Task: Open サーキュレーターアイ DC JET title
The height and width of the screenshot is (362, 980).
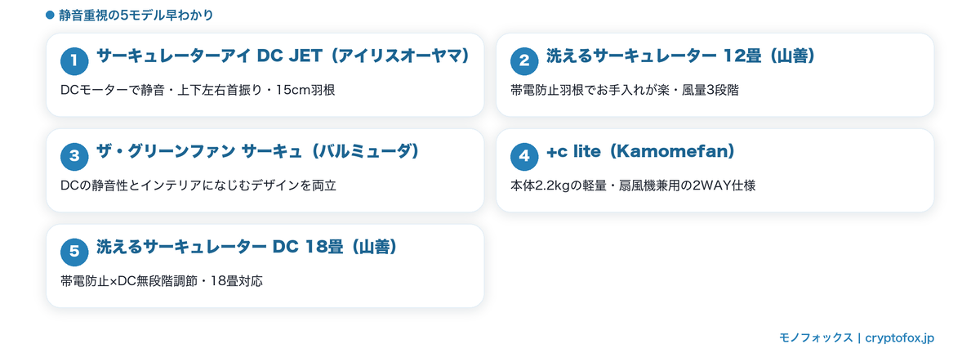Action: click(x=283, y=56)
